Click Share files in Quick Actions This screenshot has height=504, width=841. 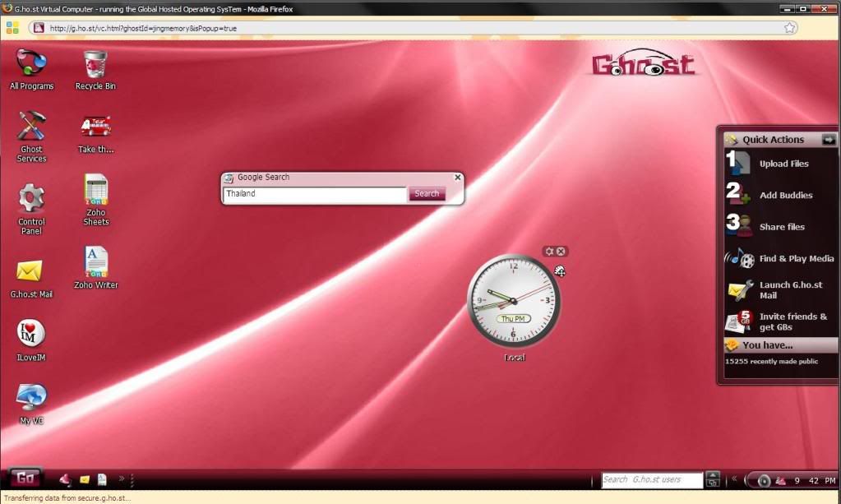782,227
